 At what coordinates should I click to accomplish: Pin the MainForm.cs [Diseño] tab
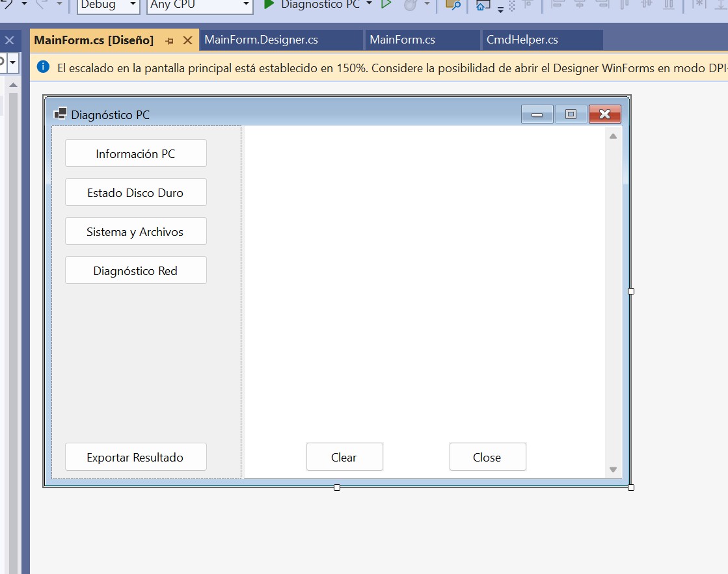click(x=170, y=40)
